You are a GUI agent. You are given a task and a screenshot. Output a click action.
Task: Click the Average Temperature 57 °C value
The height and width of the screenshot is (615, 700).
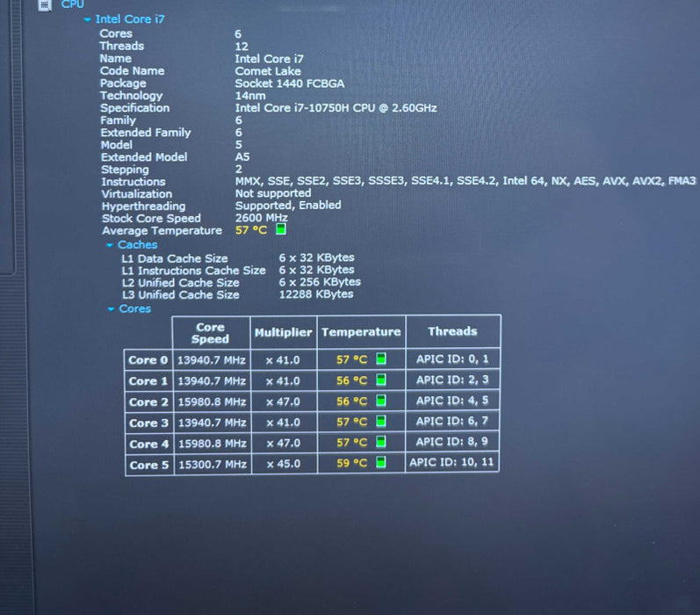click(x=251, y=230)
